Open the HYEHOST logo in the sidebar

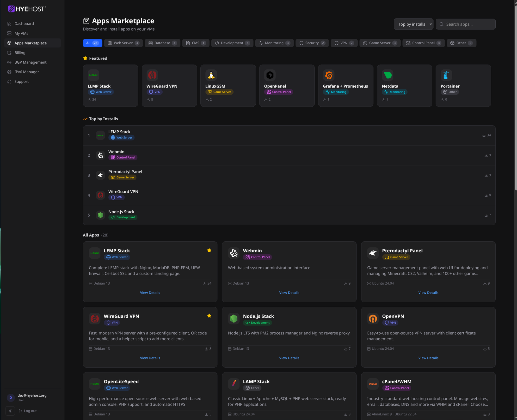pyautogui.click(x=27, y=9)
